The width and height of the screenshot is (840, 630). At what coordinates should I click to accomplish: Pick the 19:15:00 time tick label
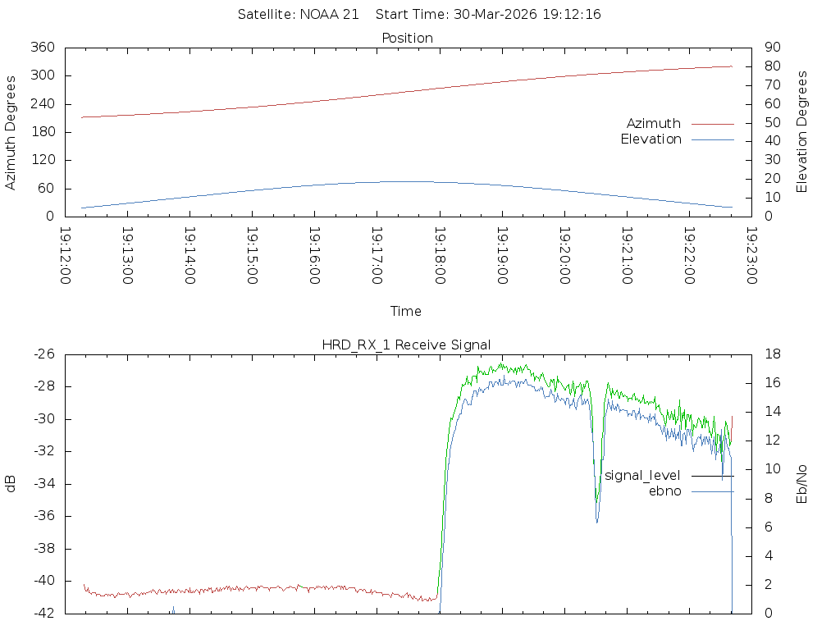tap(253, 256)
